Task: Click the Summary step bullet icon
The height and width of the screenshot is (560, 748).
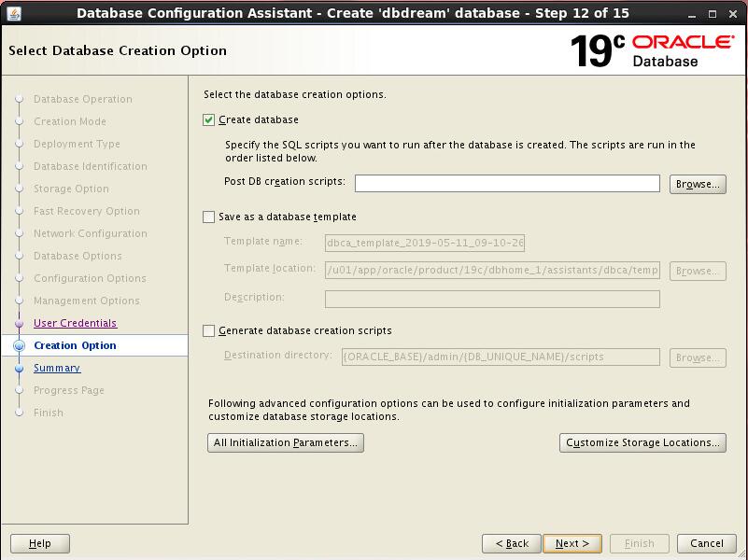Action: [x=19, y=368]
